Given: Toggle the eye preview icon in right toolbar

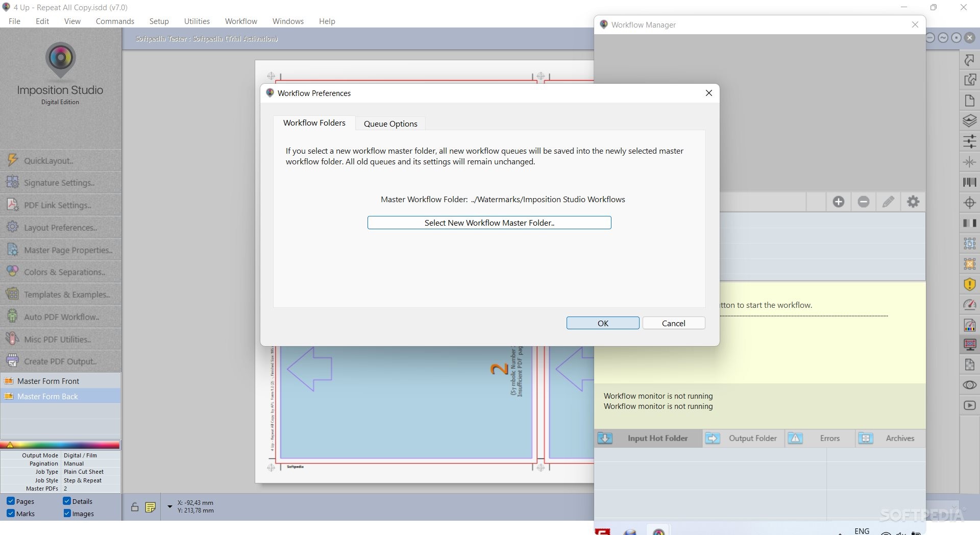Looking at the screenshot, I should (x=969, y=385).
